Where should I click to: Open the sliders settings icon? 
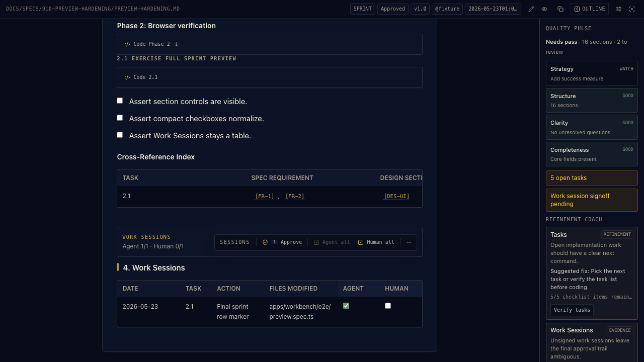coord(619,9)
